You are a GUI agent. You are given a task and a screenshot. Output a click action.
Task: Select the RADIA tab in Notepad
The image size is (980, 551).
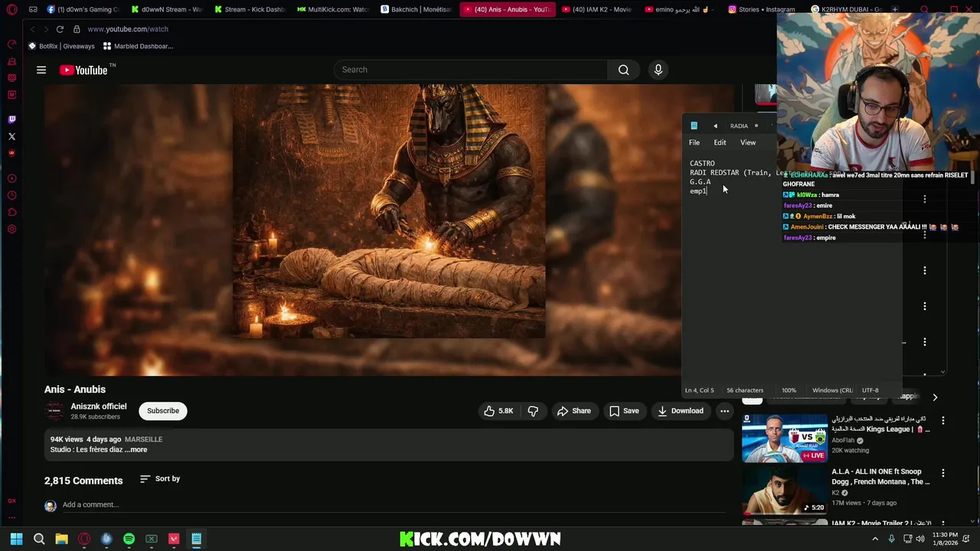pyautogui.click(x=739, y=126)
